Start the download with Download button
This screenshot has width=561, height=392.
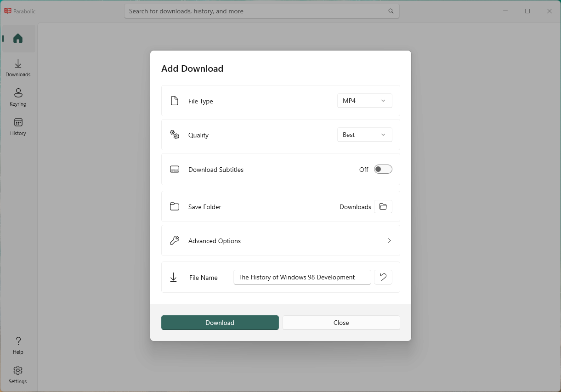coord(220,323)
